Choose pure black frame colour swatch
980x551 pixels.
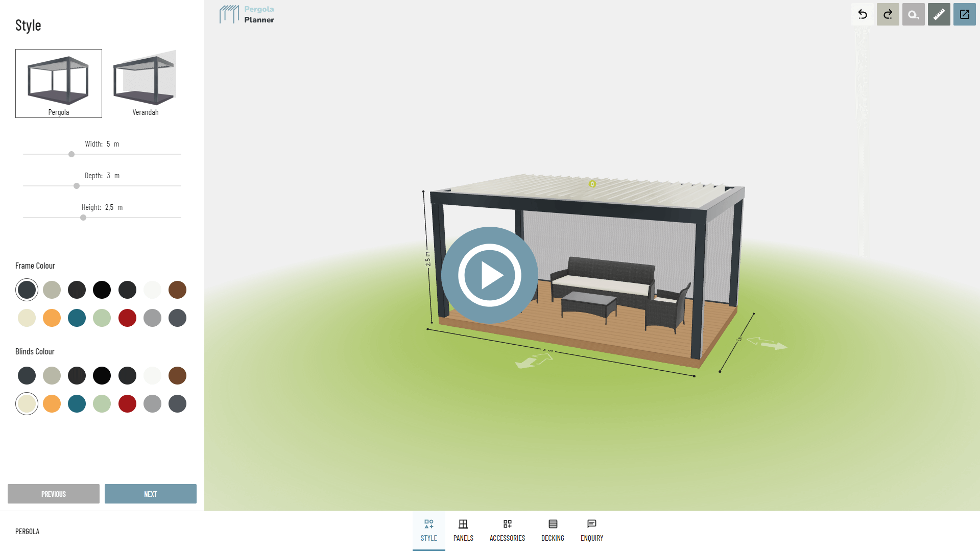pos(102,290)
